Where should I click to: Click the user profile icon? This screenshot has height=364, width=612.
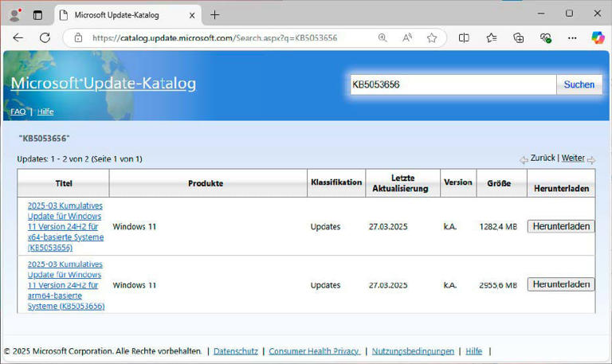click(14, 14)
